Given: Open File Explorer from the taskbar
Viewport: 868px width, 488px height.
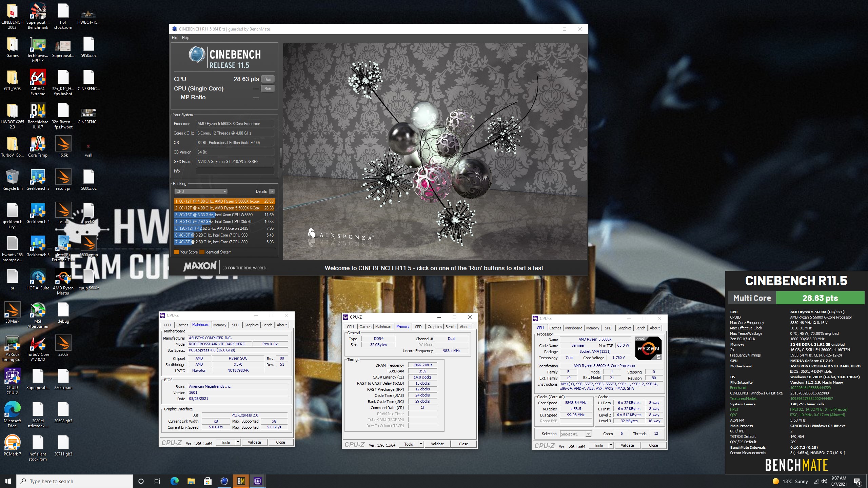Looking at the screenshot, I should pos(191,481).
